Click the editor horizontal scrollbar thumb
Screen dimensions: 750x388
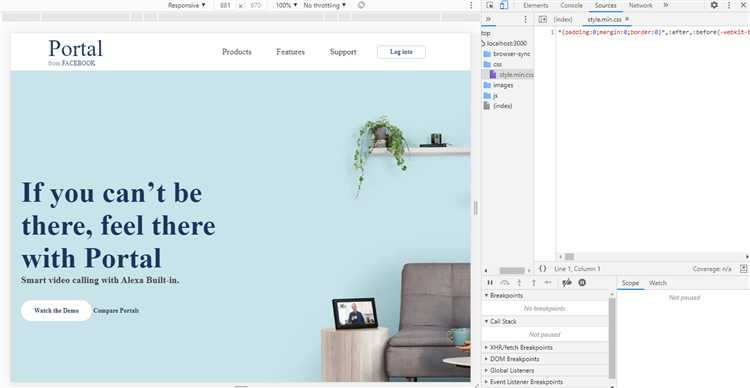click(x=569, y=257)
